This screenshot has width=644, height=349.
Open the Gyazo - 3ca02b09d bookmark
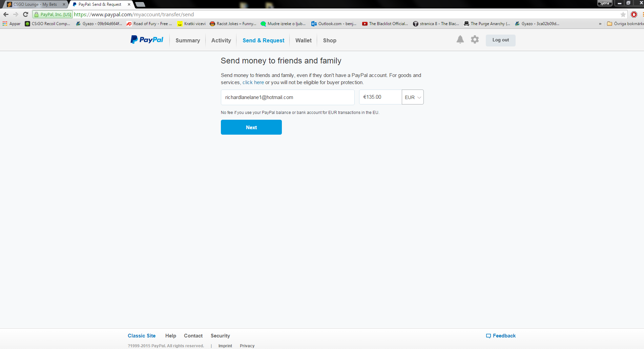pos(537,24)
